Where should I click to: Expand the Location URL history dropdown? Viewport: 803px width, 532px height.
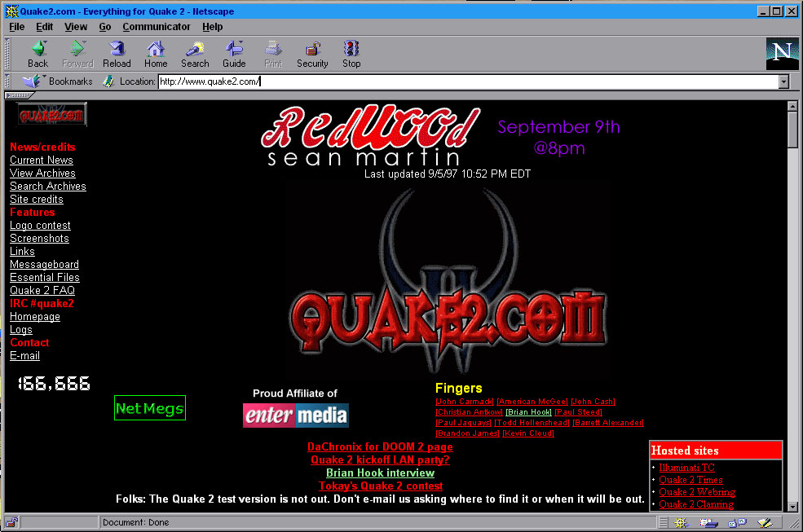coord(783,81)
